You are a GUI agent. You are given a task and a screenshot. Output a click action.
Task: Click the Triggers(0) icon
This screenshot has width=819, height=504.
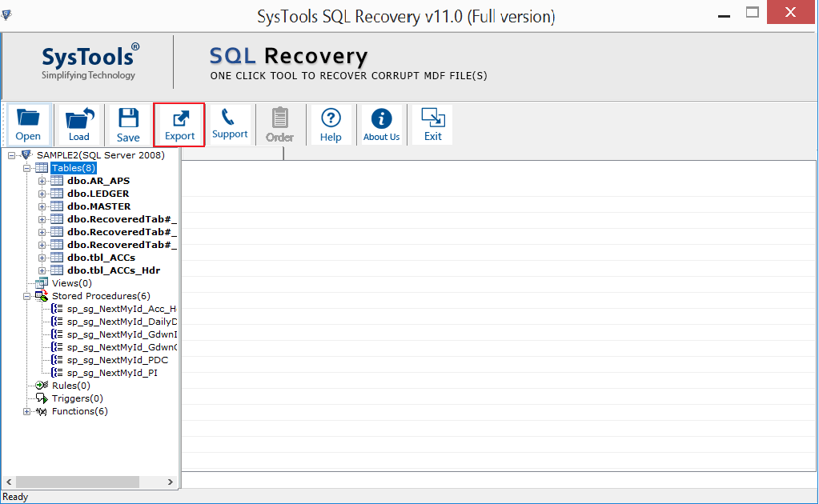[42, 398]
